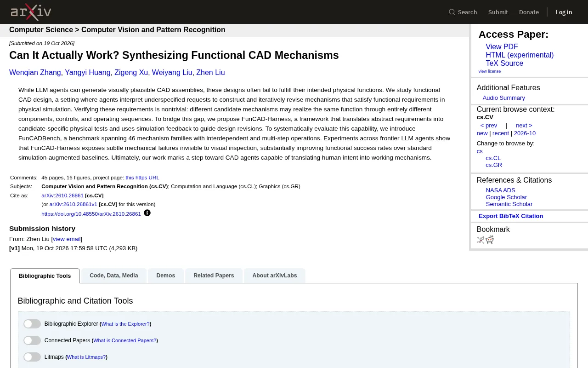This screenshot has height=368, width=588.
Task: Click the 'view email' link
Action: pos(67,239)
